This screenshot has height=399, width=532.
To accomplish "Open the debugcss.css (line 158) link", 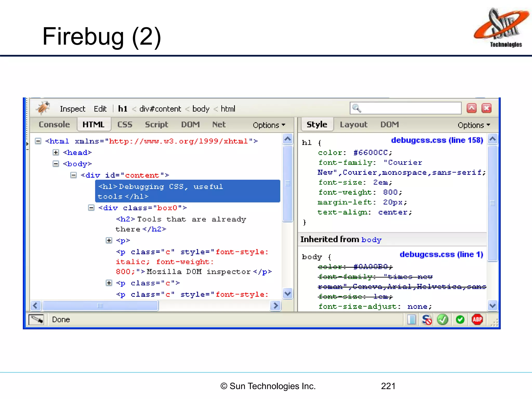I will (x=437, y=140).
